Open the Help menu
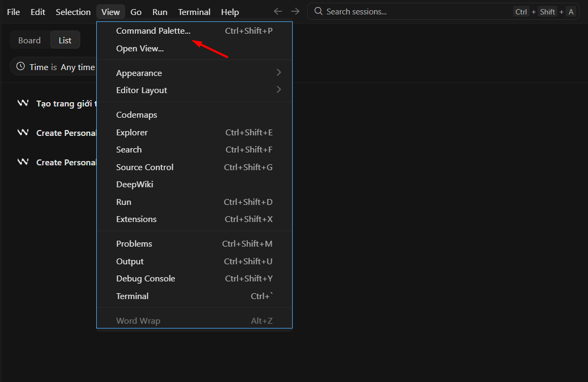The image size is (588, 382). coord(230,12)
